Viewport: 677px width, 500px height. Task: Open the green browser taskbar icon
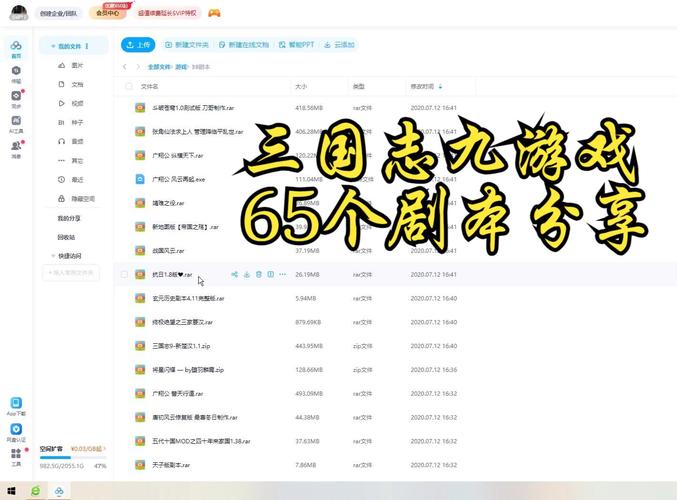click(x=35, y=491)
